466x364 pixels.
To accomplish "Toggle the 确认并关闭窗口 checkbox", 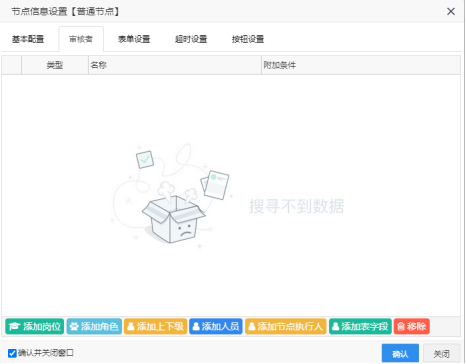I will [x=12, y=353].
